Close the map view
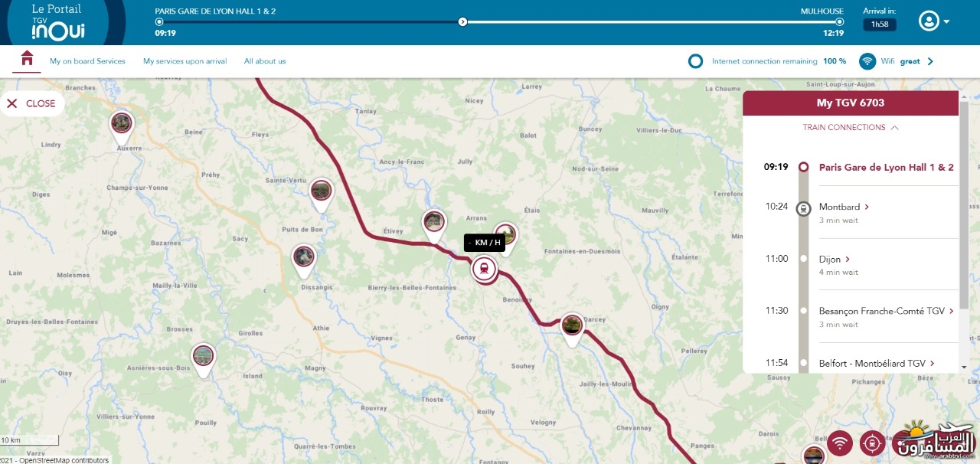 (x=31, y=103)
